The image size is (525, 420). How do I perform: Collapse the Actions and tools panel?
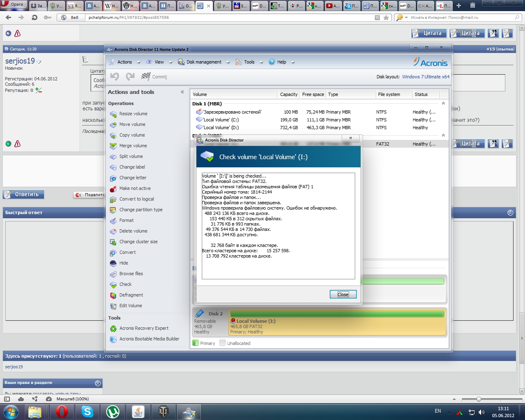point(182,92)
